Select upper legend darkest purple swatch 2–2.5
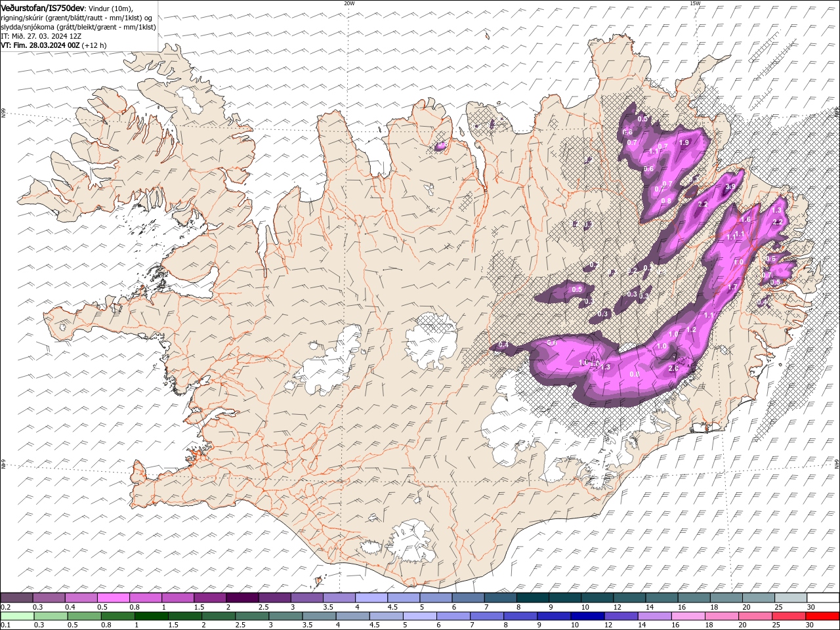This screenshot has width=840, height=630. 241,598
